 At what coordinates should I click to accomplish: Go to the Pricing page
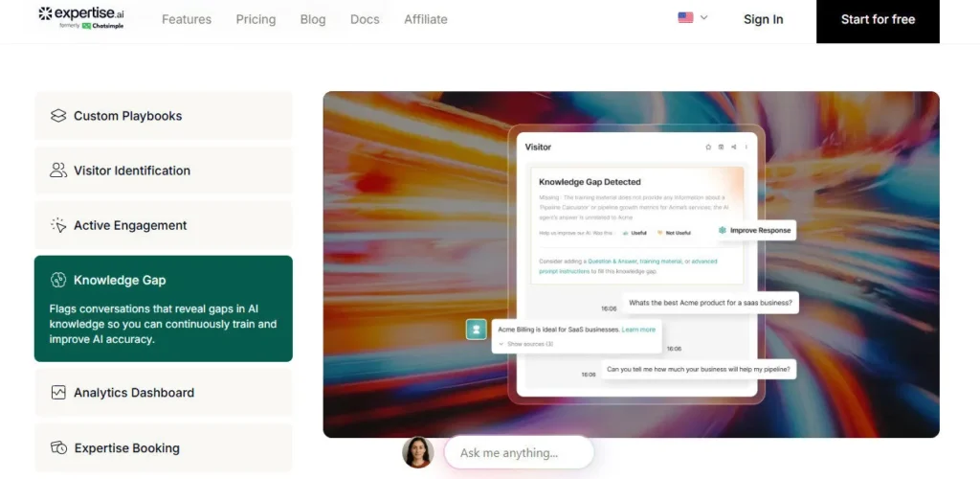point(256,19)
